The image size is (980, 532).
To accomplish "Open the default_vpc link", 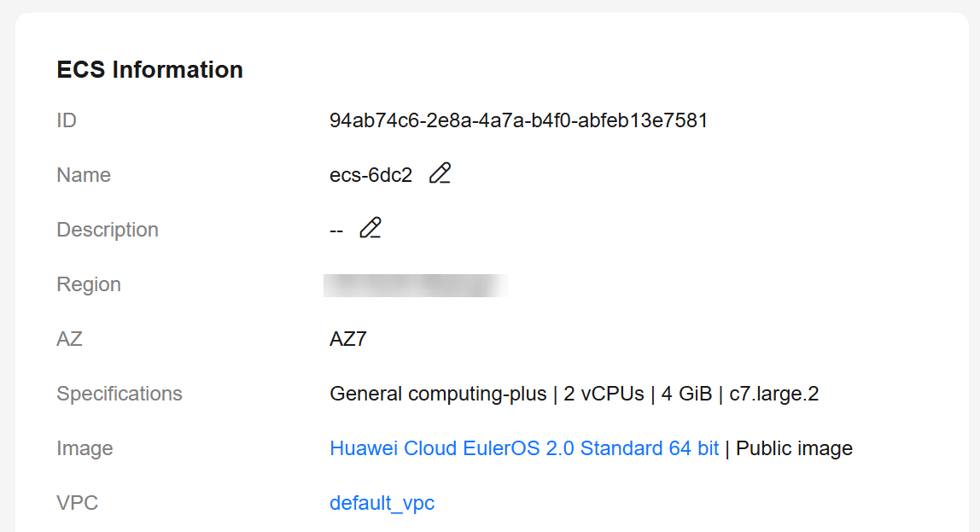I will [x=382, y=503].
